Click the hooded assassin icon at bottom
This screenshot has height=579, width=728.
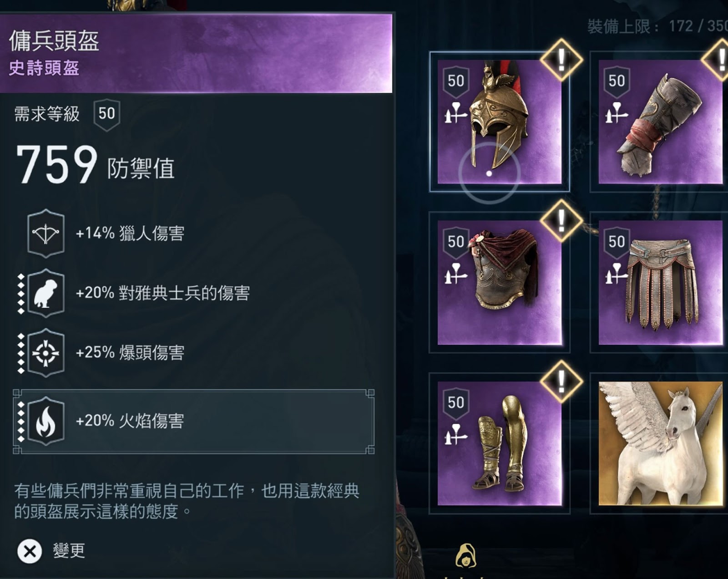tap(465, 555)
